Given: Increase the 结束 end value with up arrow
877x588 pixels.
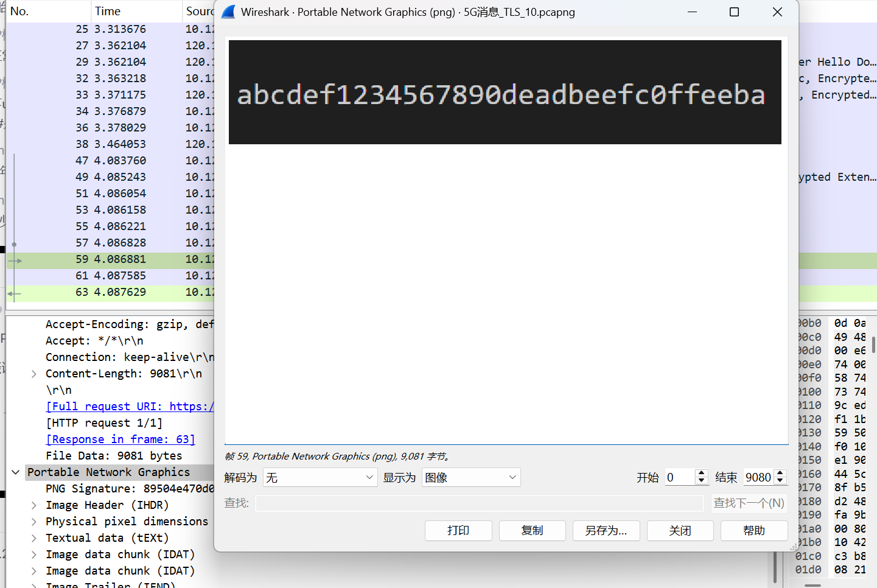Looking at the screenshot, I should click(x=780, y=473).
